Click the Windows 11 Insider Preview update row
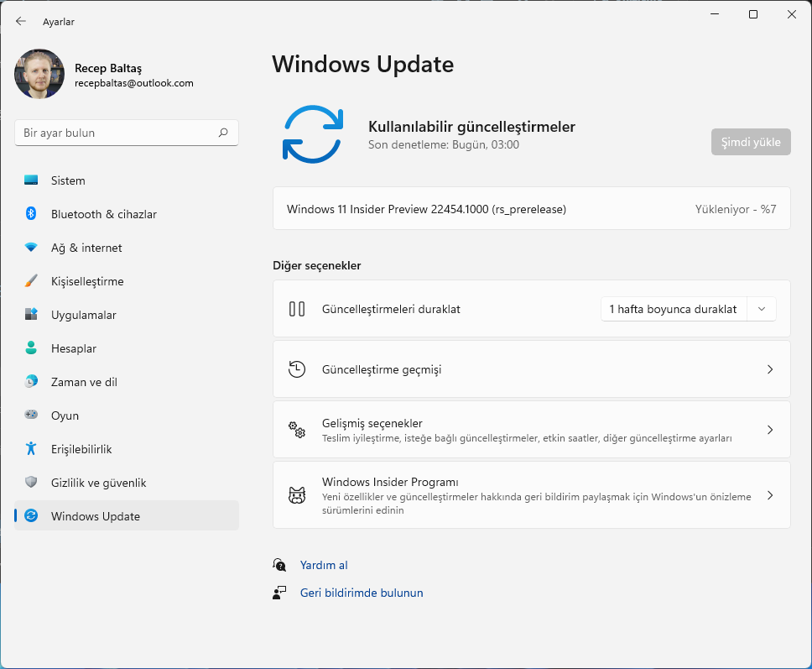This screenshot has height=669, width=812. pyautogui.click(x=531, y=209)
